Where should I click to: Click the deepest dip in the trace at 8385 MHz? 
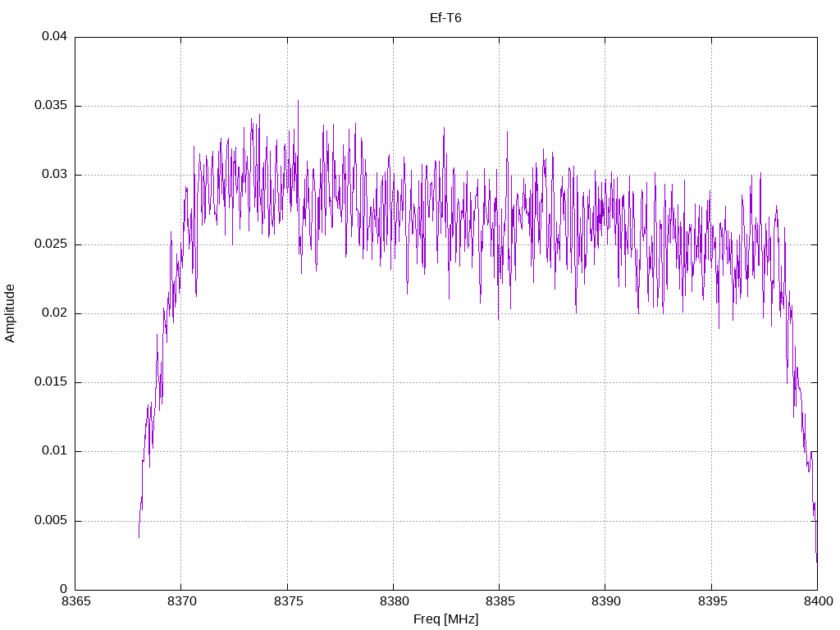(498, 319)
